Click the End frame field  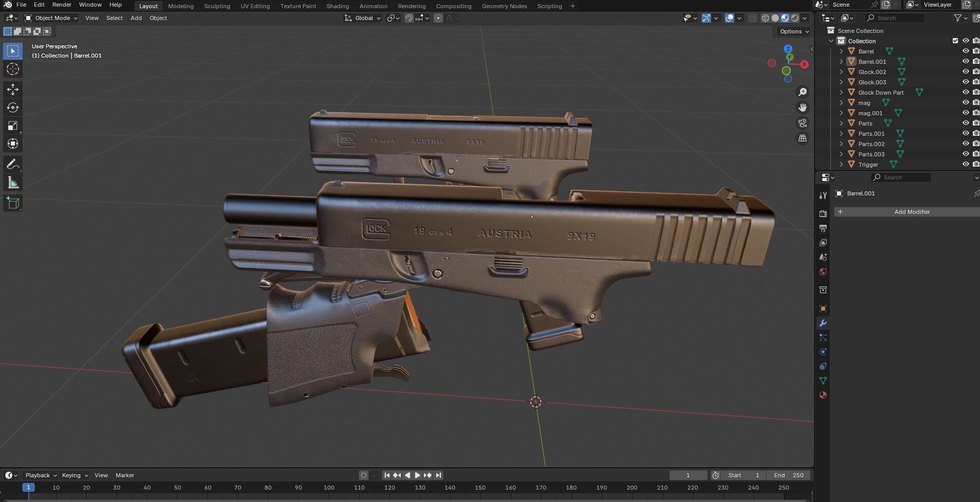pos(789,475)
